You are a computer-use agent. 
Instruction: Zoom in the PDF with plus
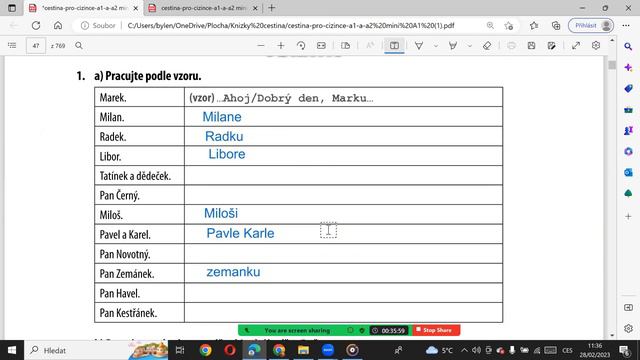click(x=281, y=45)
